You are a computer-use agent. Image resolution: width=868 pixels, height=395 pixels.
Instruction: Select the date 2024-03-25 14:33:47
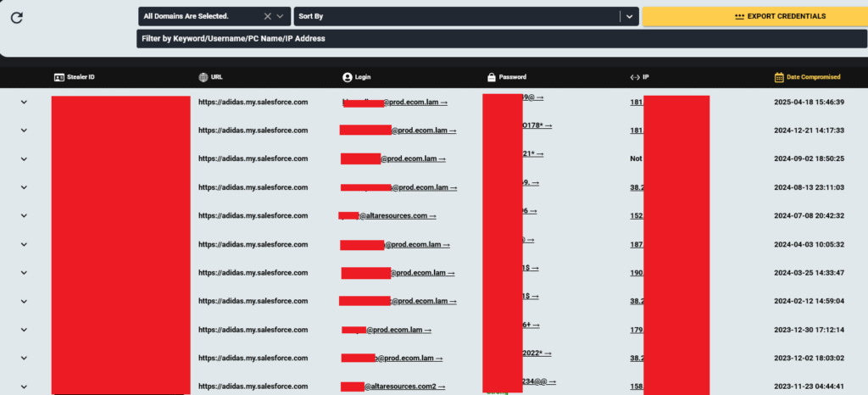[809, 273]
